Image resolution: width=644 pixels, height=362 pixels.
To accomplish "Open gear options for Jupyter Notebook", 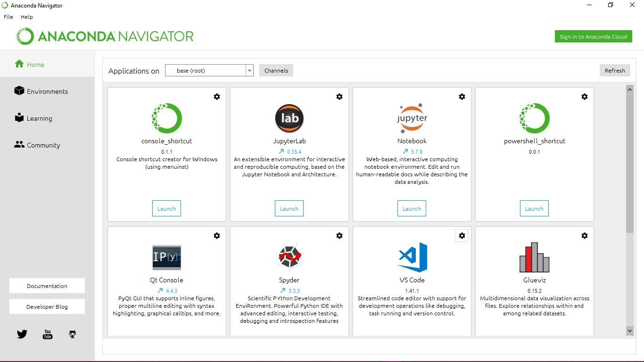I will tap(462, 97).
